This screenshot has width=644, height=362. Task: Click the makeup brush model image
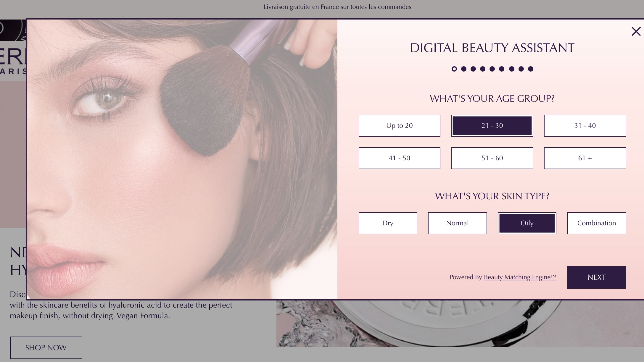182,160
